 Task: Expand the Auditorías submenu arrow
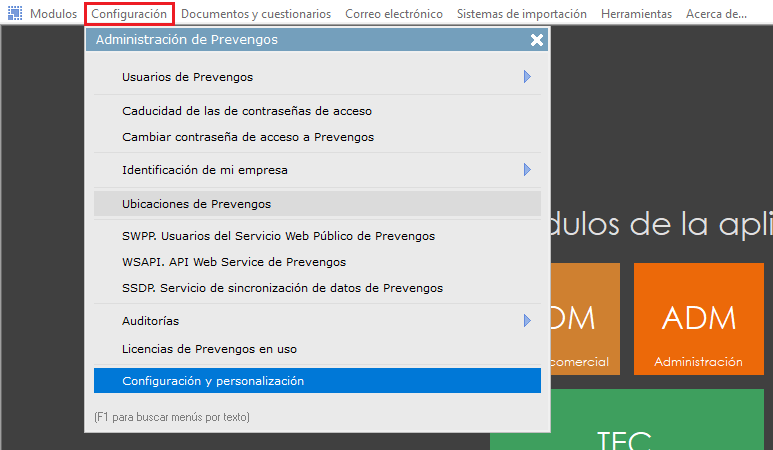(526, 321)
